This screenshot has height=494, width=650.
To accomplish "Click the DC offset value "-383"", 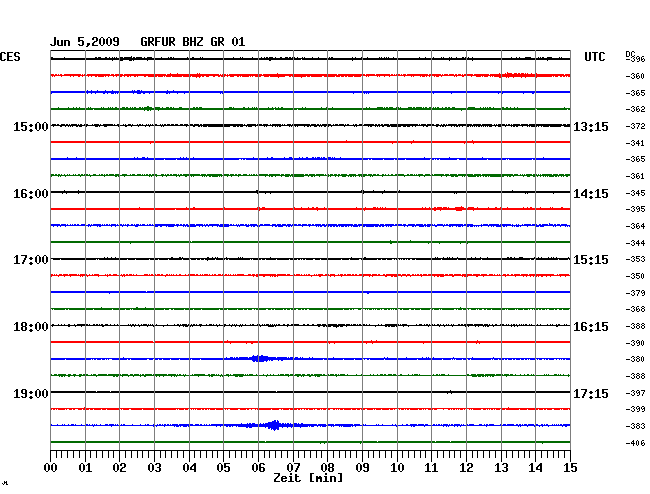I will click(635, 426).
